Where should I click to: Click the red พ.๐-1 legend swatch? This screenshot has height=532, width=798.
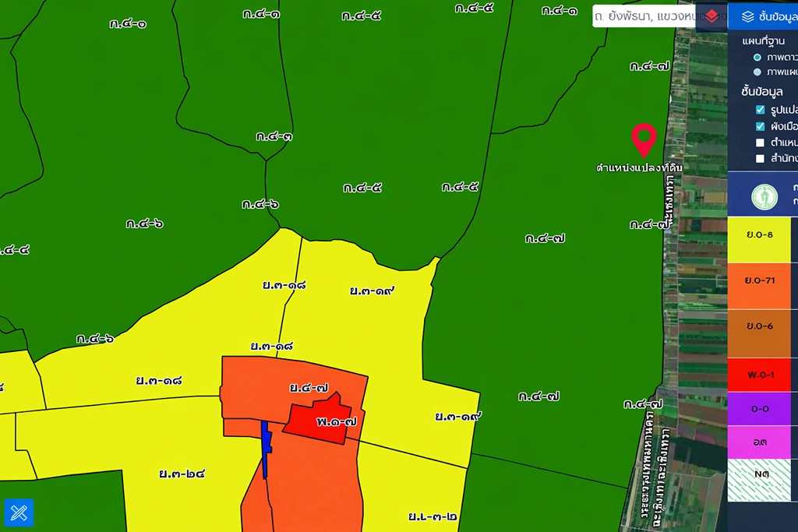point(758,375)
